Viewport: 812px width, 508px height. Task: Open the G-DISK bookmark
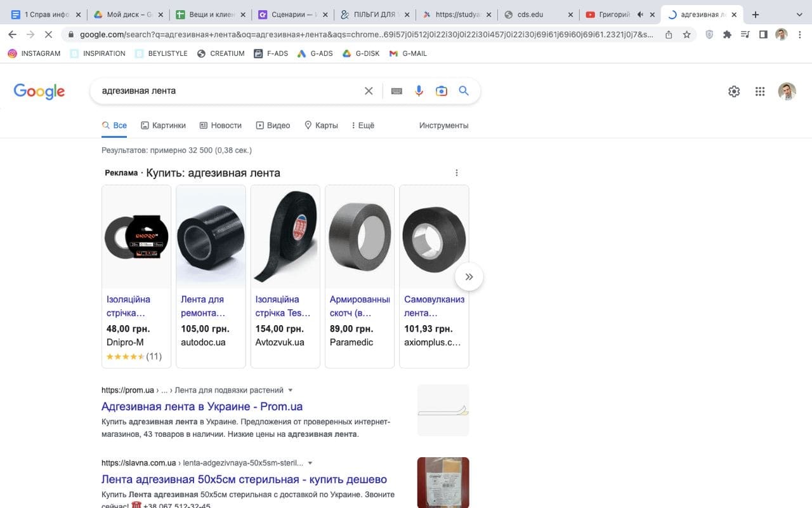tap(361, 53)
